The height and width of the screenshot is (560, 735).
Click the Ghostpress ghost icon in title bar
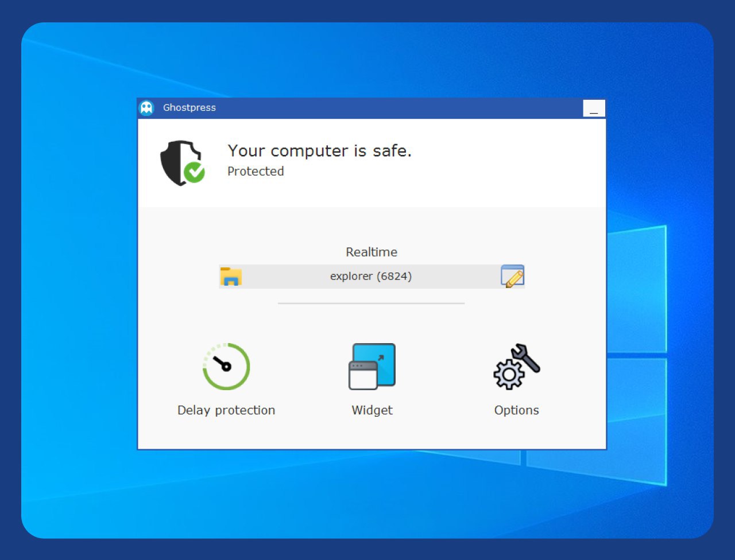pos(147,108)
